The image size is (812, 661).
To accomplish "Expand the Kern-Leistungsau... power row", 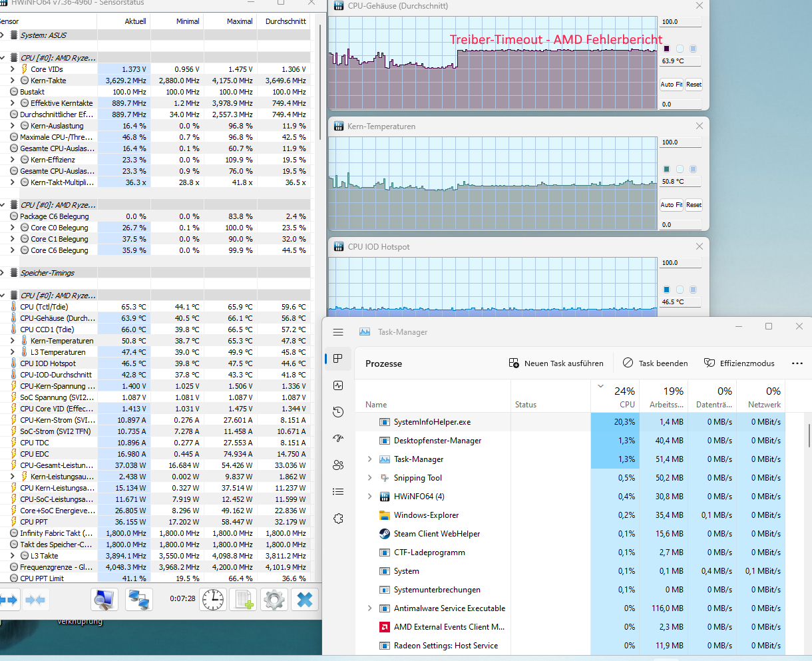I will (x=12, y=477).
